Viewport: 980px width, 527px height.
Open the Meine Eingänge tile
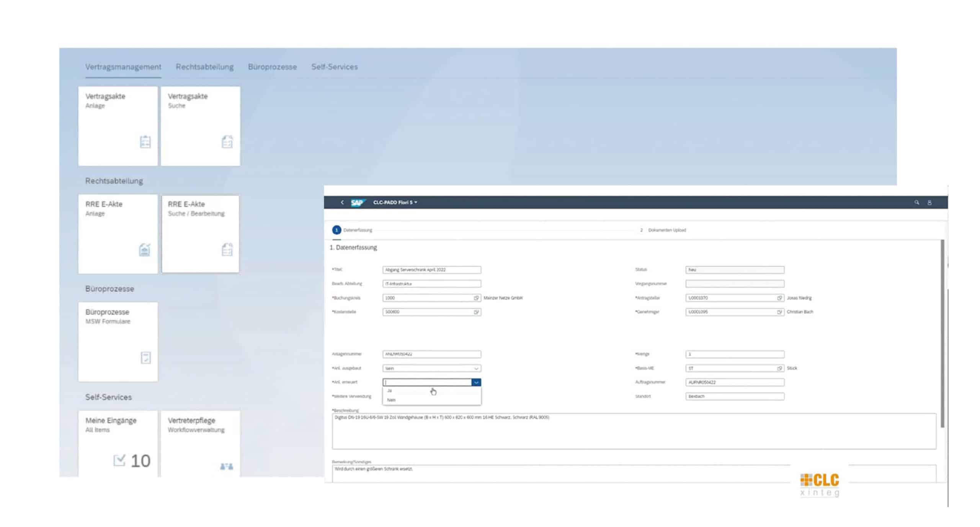[x=118, y=443]
